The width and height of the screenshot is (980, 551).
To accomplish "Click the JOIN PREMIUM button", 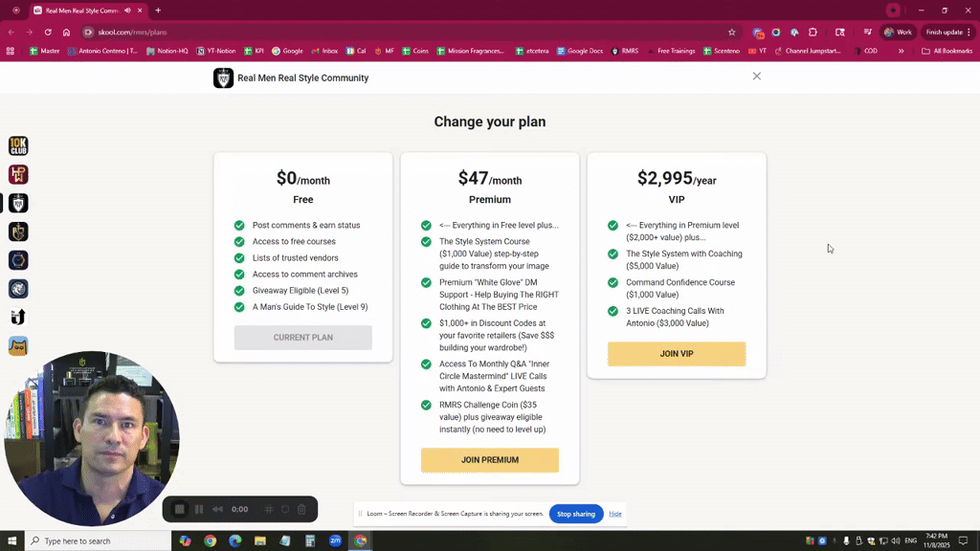I will 489,460.
